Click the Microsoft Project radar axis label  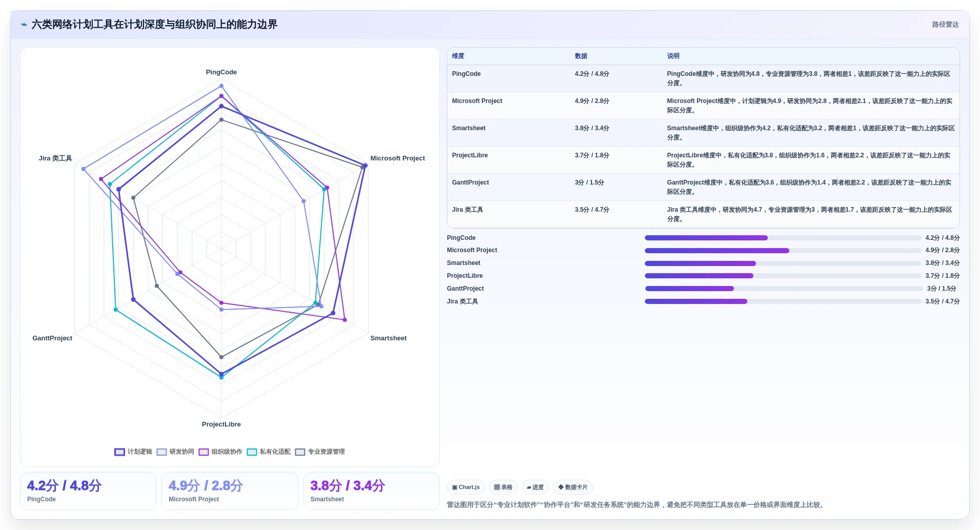pos(398,158)
